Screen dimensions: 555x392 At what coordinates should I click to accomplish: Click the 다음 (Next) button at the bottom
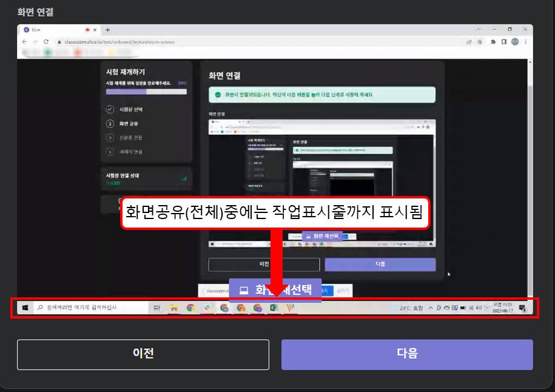[x=407, y=354]
